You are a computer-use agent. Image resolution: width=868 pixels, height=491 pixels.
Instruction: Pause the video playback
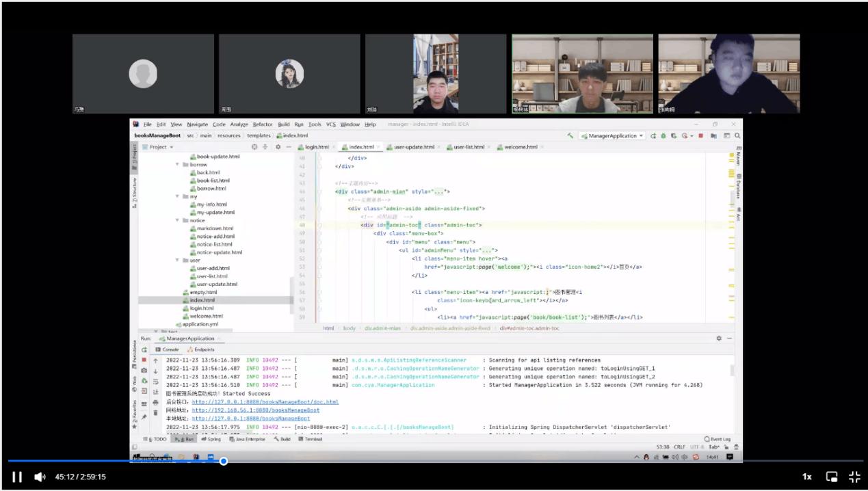pos(17,477)
